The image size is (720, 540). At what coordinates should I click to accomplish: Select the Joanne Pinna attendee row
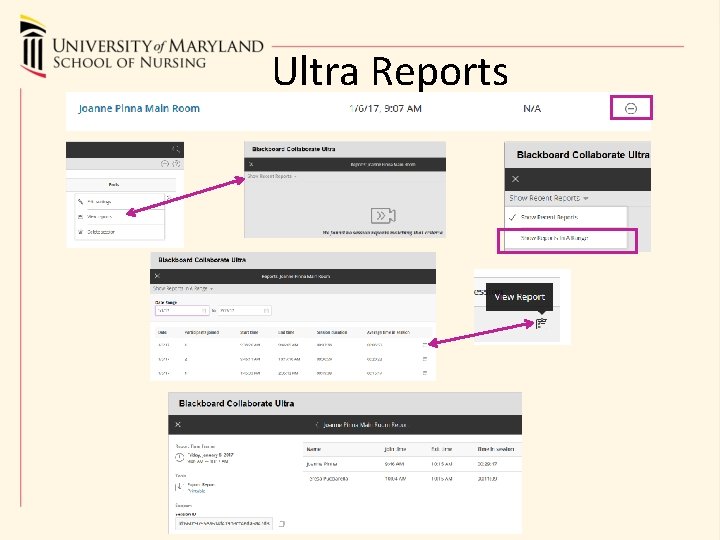coord(412,464)
